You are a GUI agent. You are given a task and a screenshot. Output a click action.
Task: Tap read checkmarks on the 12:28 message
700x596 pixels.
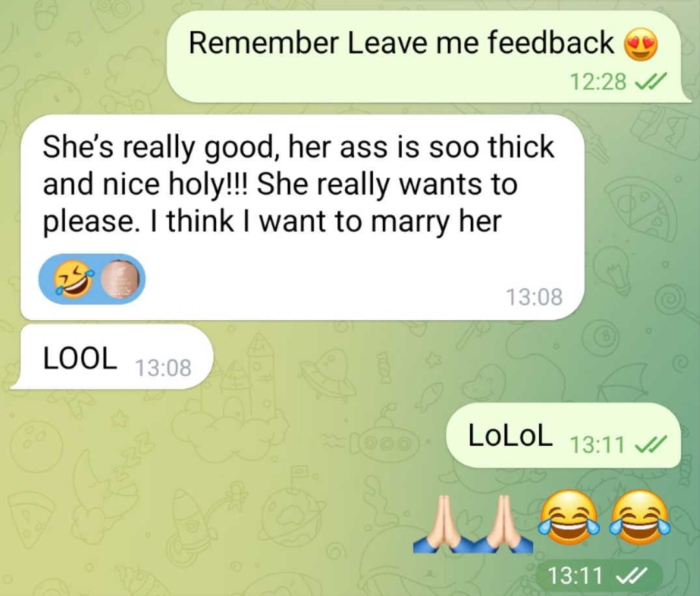tap(650, 81)
